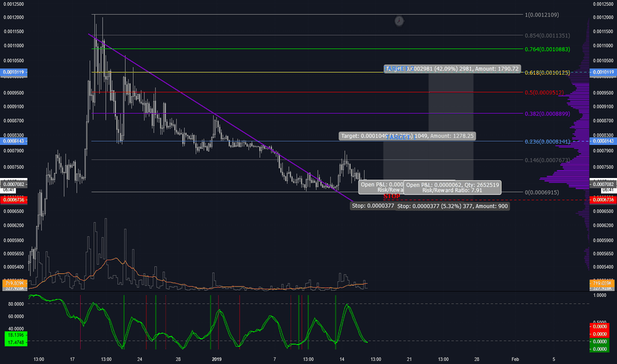Click the 2019 label on the time axis

(217, 359)
